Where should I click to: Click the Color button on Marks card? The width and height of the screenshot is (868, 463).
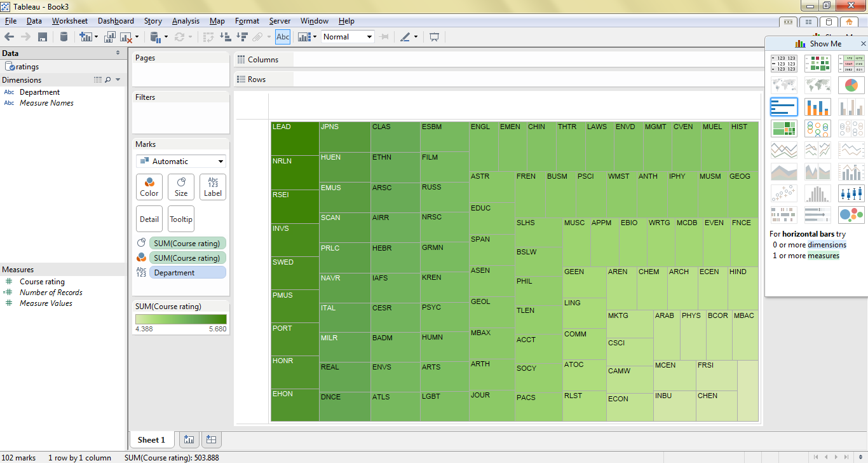click(x=149, y=187)
